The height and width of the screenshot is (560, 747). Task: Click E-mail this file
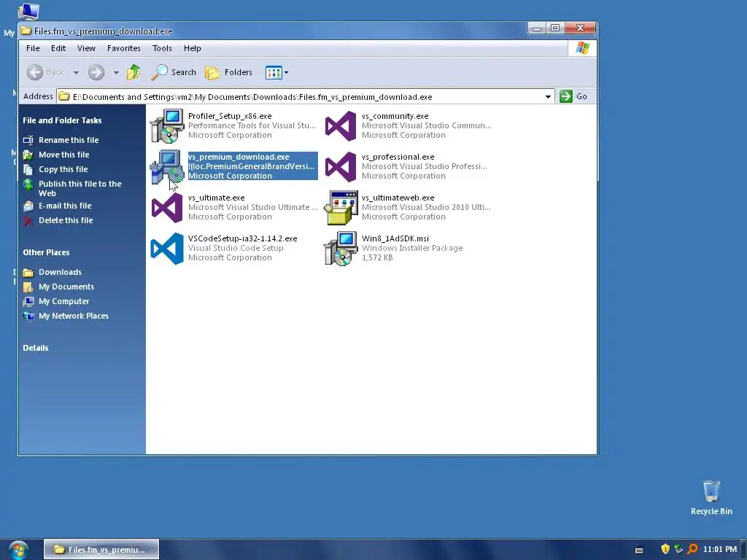click(x=65, y=206)
